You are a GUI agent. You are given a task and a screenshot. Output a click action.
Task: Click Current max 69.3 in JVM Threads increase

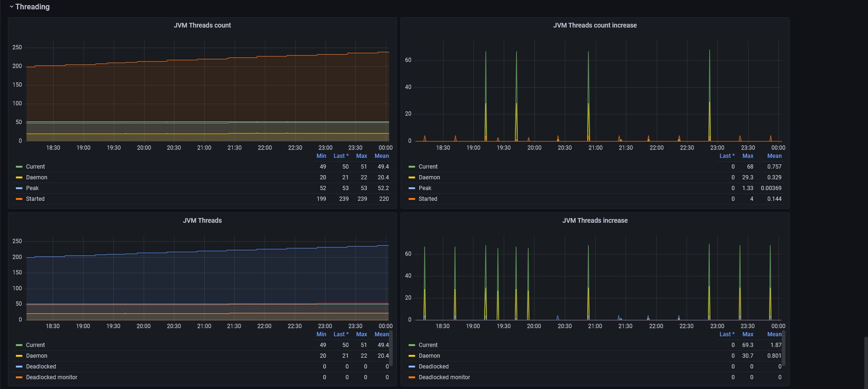[748, 345]
